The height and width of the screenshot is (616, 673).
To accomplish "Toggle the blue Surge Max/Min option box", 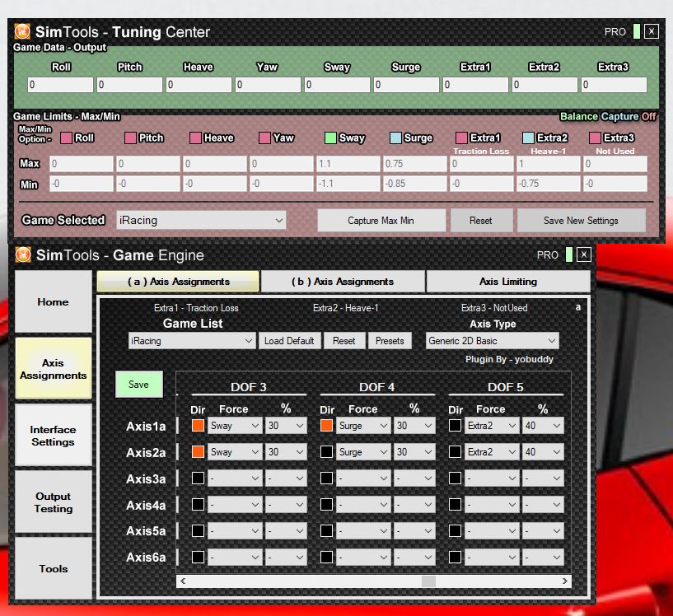I will [x=395, y=138].
